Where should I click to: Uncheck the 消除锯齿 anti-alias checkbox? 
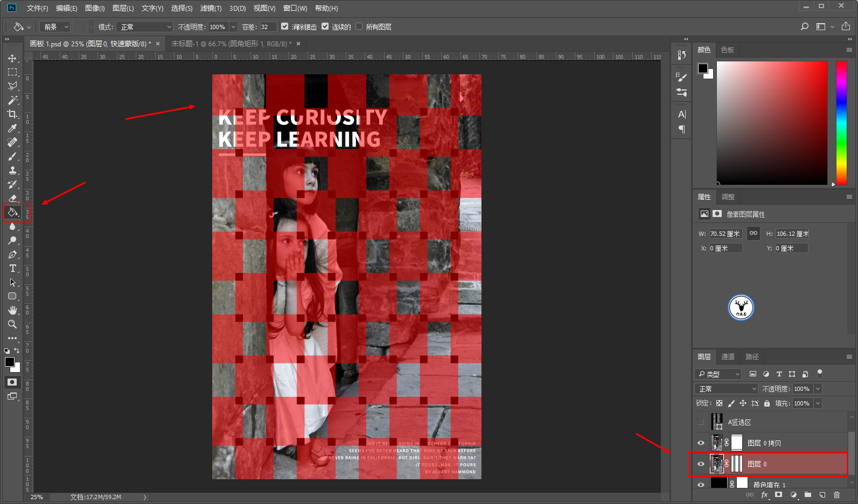click(285, 26)
